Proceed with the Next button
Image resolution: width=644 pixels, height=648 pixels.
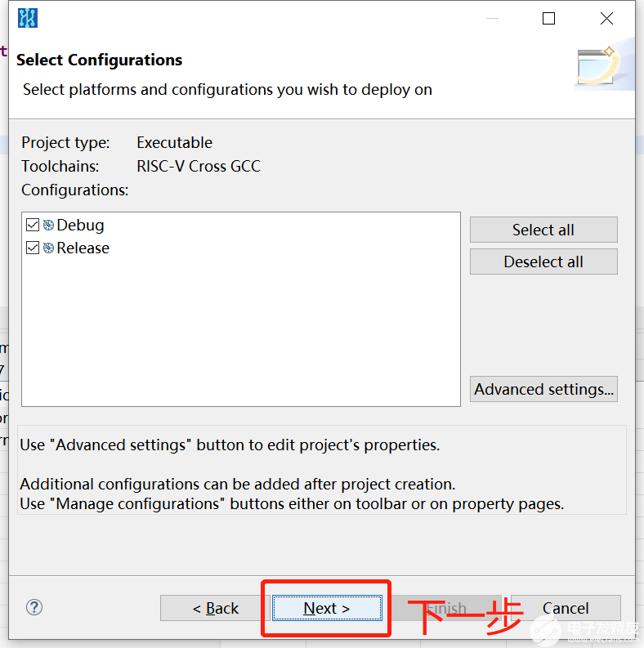(327, 608)
